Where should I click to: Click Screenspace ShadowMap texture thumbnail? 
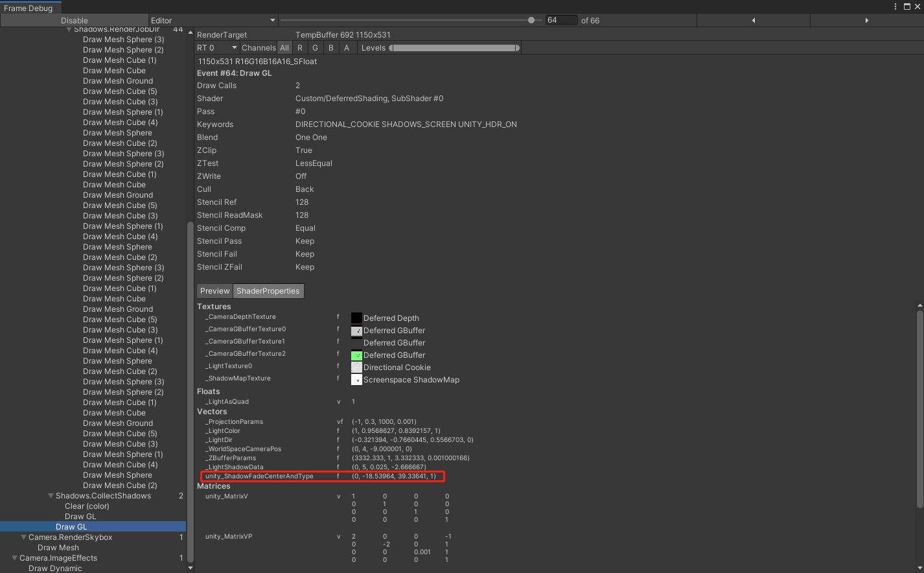click(x=356, y=380)
